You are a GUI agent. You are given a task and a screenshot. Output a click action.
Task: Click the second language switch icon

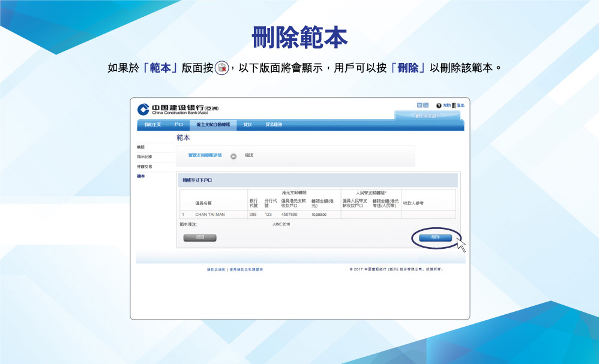426,105
